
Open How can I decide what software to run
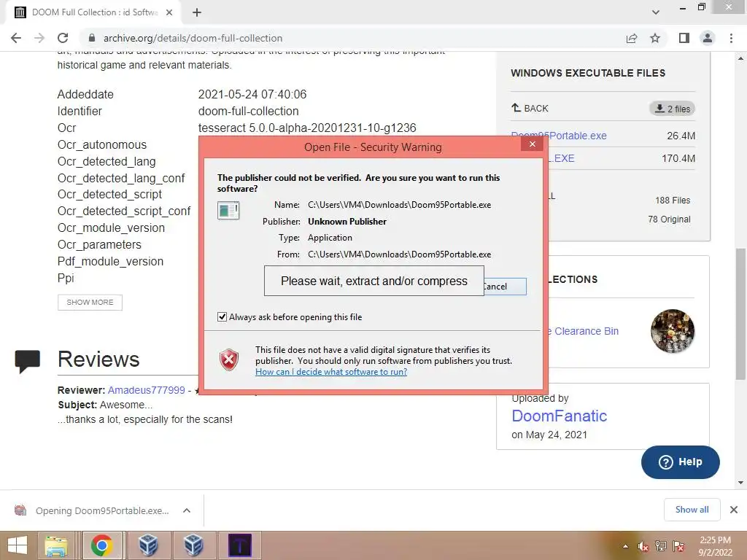[x=331, y=372]
